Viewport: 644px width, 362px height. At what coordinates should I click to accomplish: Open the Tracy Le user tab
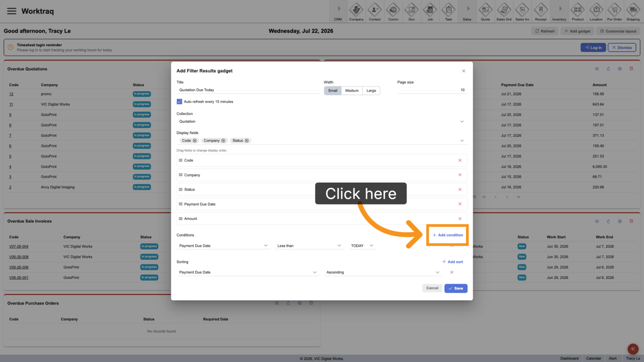633,359
